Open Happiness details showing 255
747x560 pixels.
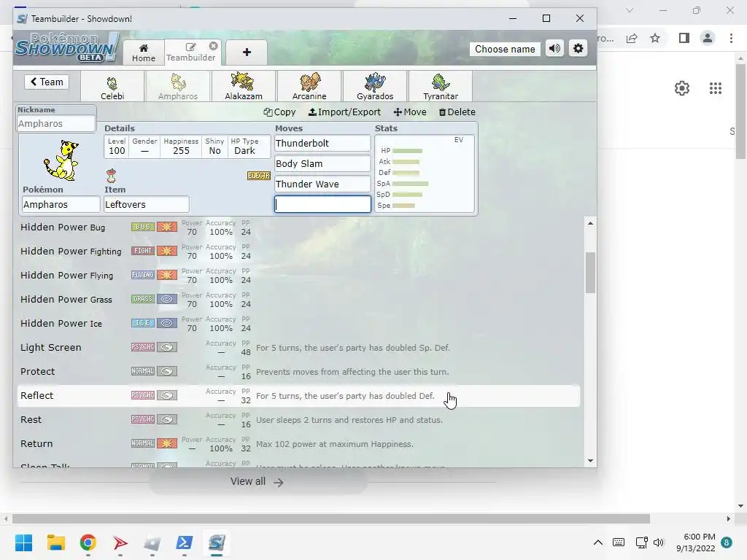click(x=181, y=147)
